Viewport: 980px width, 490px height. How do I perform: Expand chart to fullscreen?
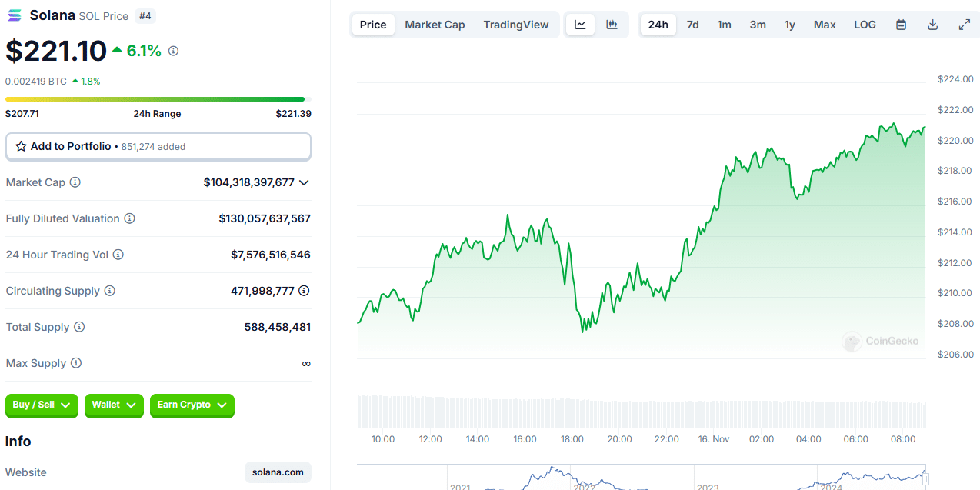965,25
